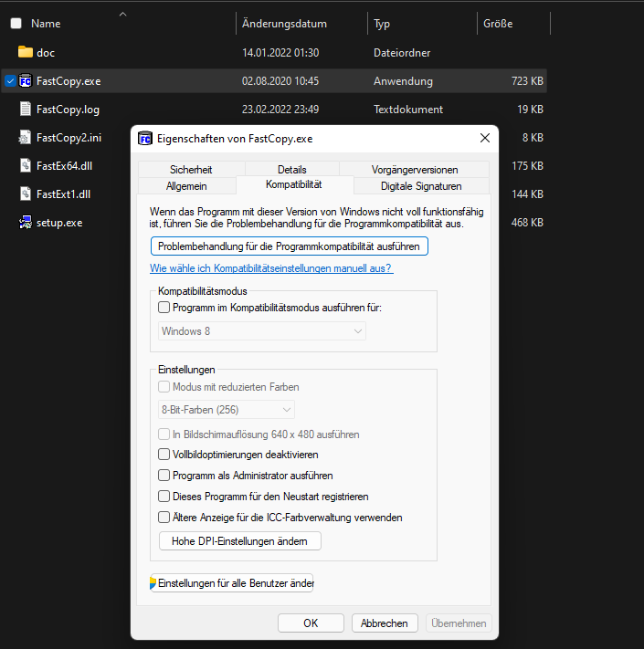Toggle 'Modus mit reduzierten Farben' checkbox
The width and height of the screenshot is (644, 649).
[164, 387]
